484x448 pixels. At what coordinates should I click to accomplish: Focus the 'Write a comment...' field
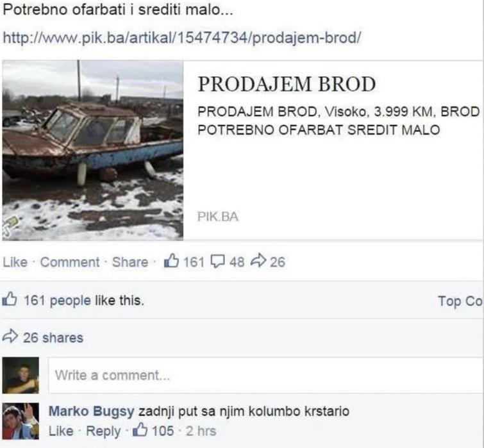tap(265, 375)
